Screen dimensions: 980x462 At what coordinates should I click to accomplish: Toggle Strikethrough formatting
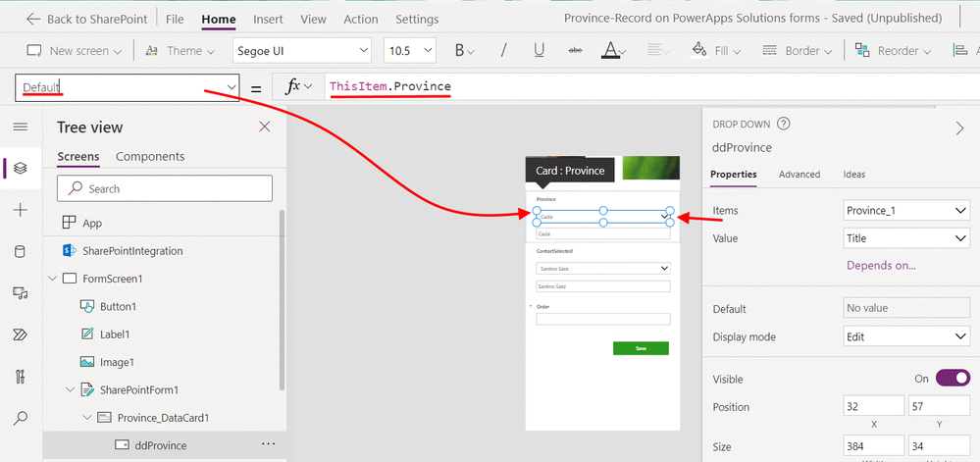[575, 51]
